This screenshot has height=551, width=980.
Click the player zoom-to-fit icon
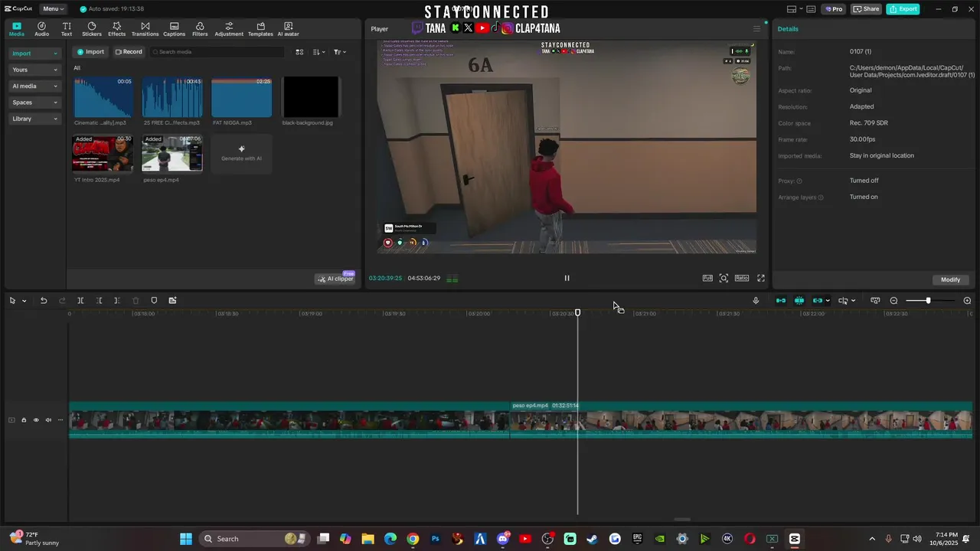click(x=724, y=279)
